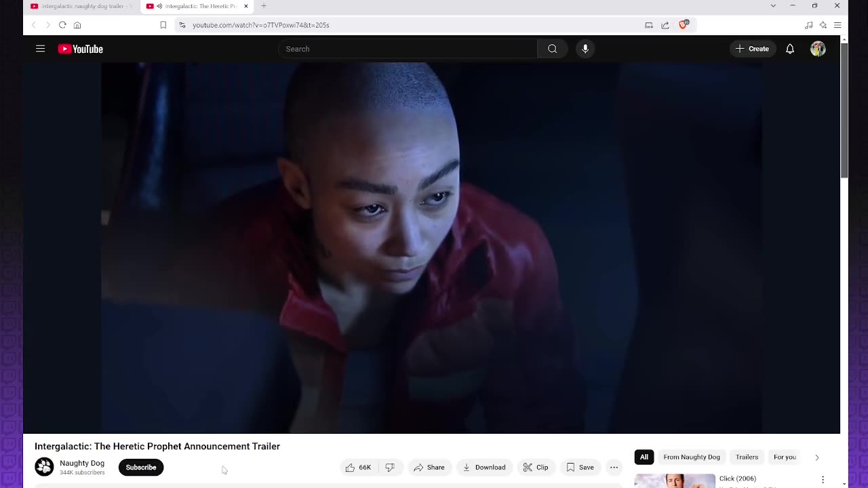Download the video
Image resolution: width=868 pixels, height=488 pixels.
(x=484, y=467)
